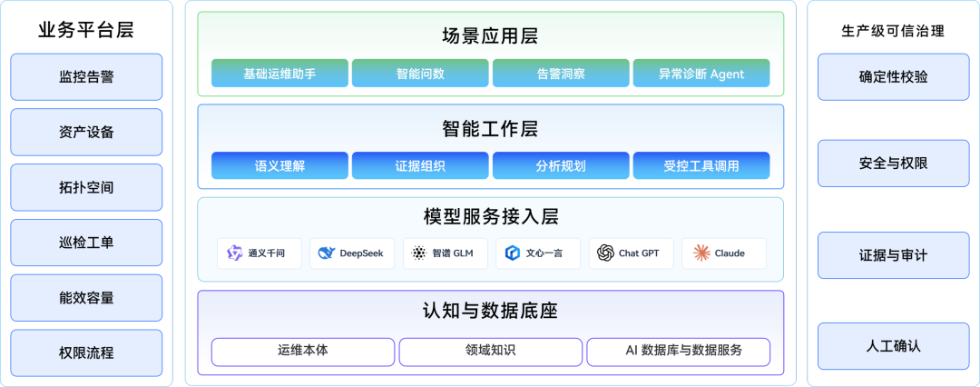The width and height of the screenshot is (980, 387).
Task: Click the Claude starburst logo icon
Action: (x=701, y=253)
